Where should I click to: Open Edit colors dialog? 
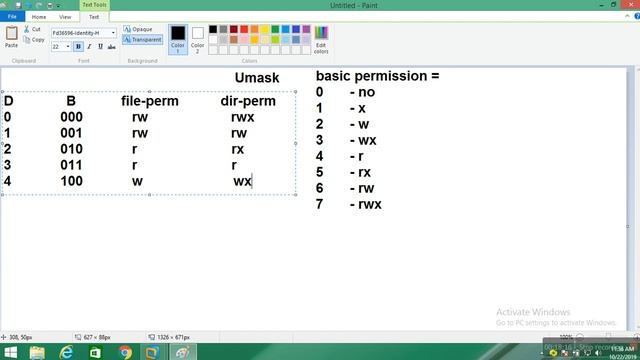pos(321,39)
